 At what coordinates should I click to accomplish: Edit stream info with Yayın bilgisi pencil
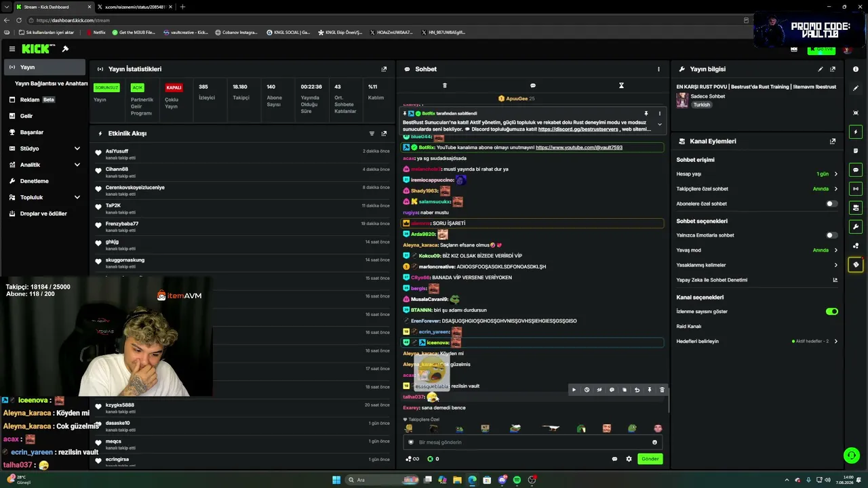[x=821, y=69]
